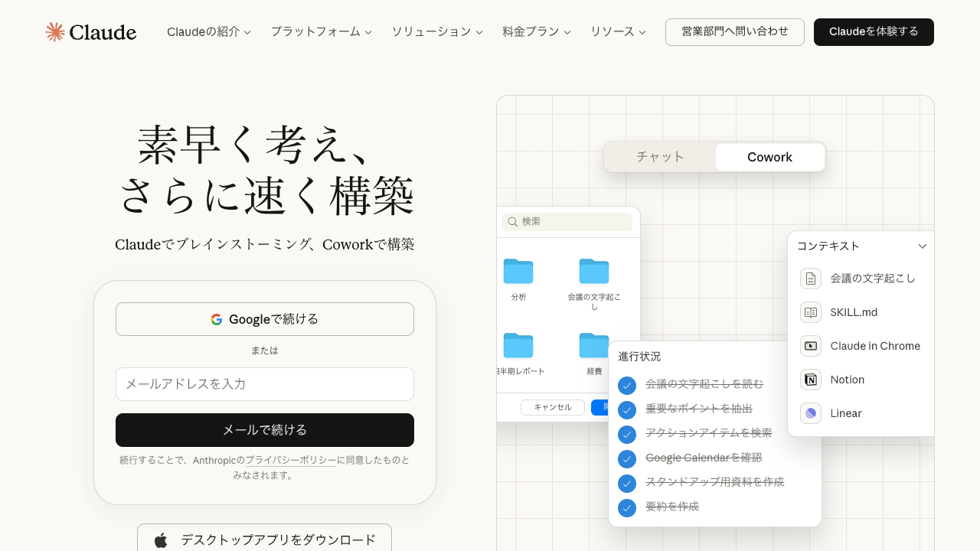Click the メールアドレスを入力 input field
This screenshot has height=551, width=980.
pyautogui.click(x=265, y=384)
